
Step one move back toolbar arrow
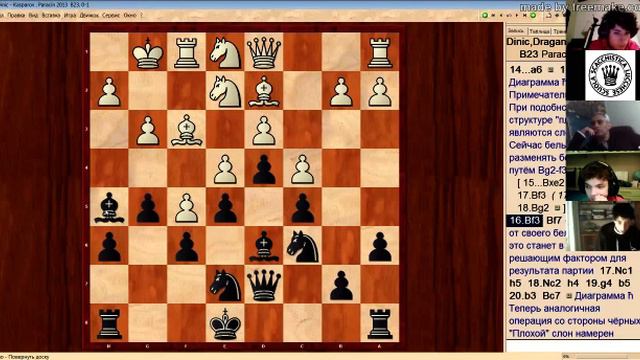tap(501, 15)
